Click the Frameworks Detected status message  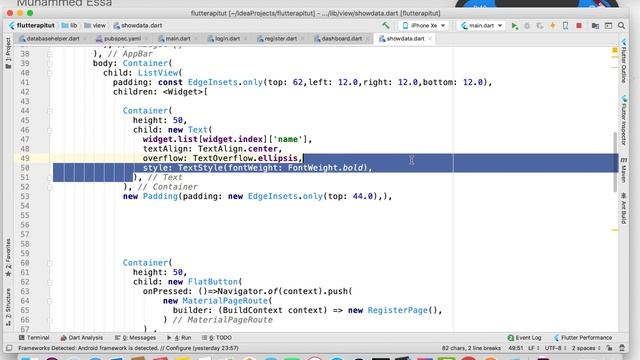(x=128, y=348)
